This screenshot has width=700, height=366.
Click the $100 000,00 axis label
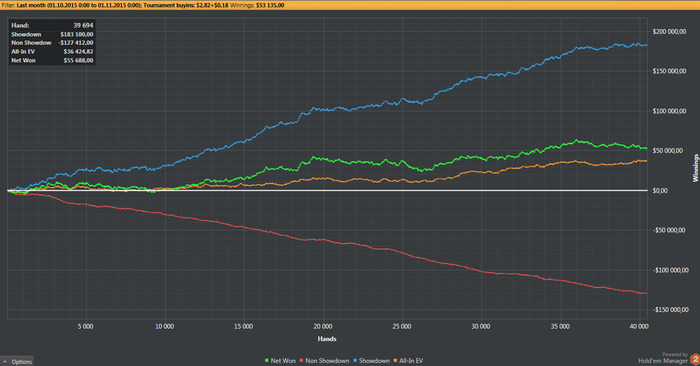pyautogui.click(x=669, y=111)
